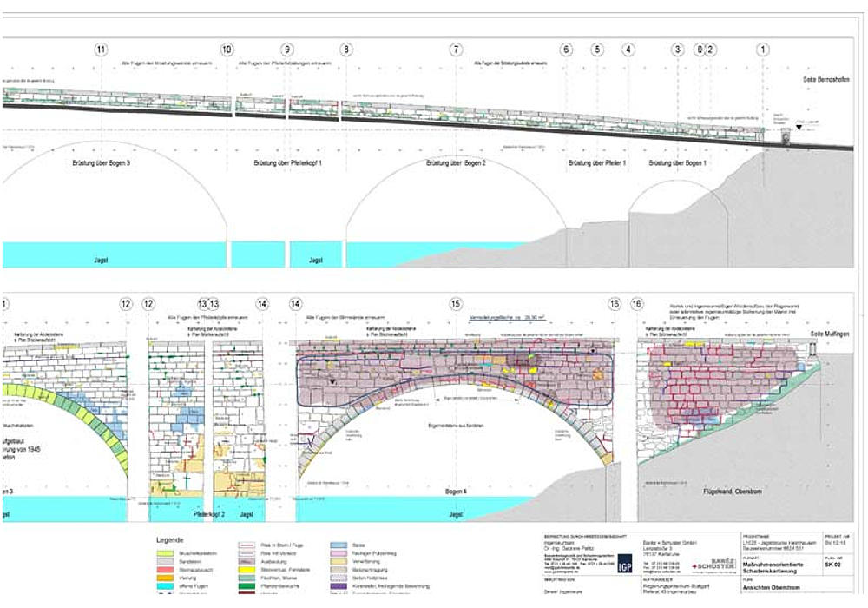868x608 pixels.
Task: Click circled axis marker 15
Action: pyautogui.click(x=455, y=304)
